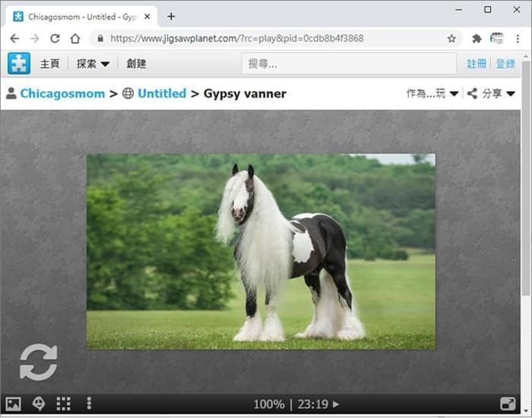Click the share icon
This screenshot has width=532, height=418.
[472, 93]
